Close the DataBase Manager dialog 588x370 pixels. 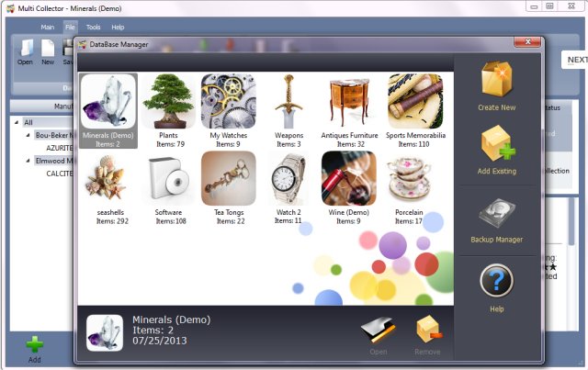click(527, 41)
